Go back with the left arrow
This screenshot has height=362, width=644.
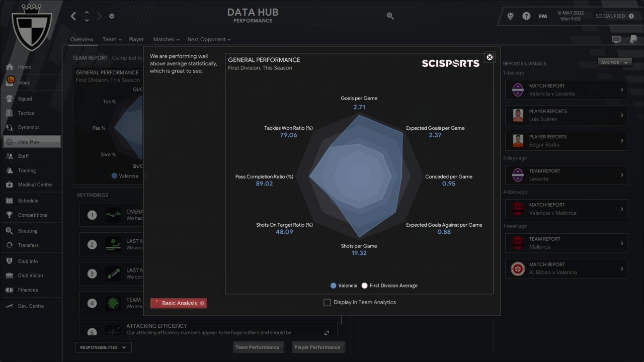tap(73, 16)
